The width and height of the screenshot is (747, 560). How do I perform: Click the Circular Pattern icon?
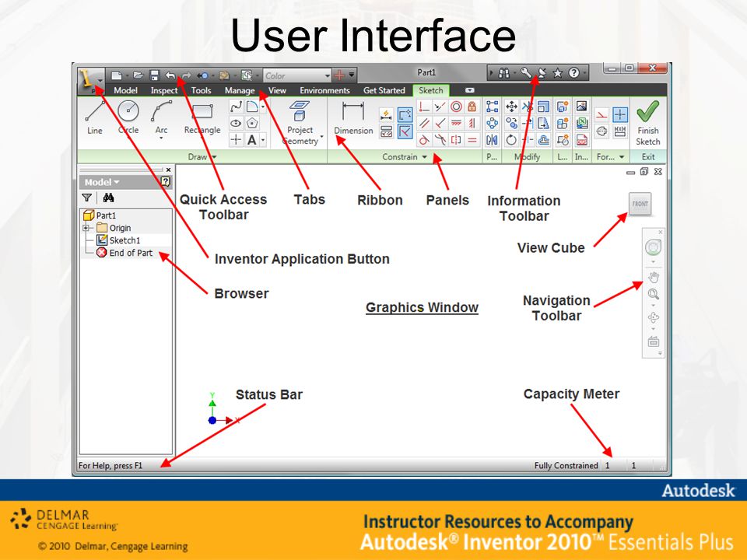pos(492,124)
